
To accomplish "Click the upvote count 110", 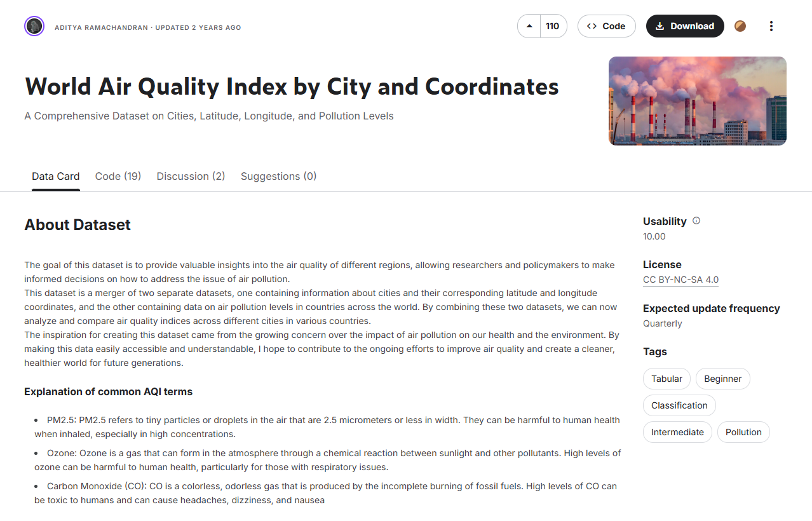I will pos(552,26).
